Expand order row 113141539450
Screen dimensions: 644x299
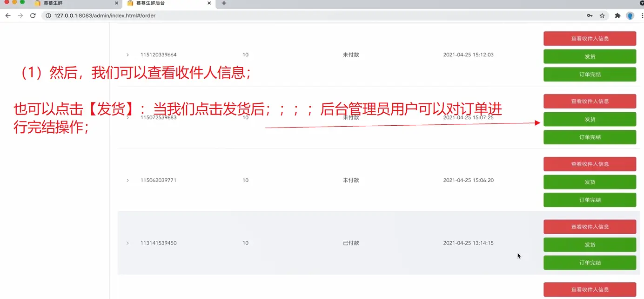[x=127, y=243]
